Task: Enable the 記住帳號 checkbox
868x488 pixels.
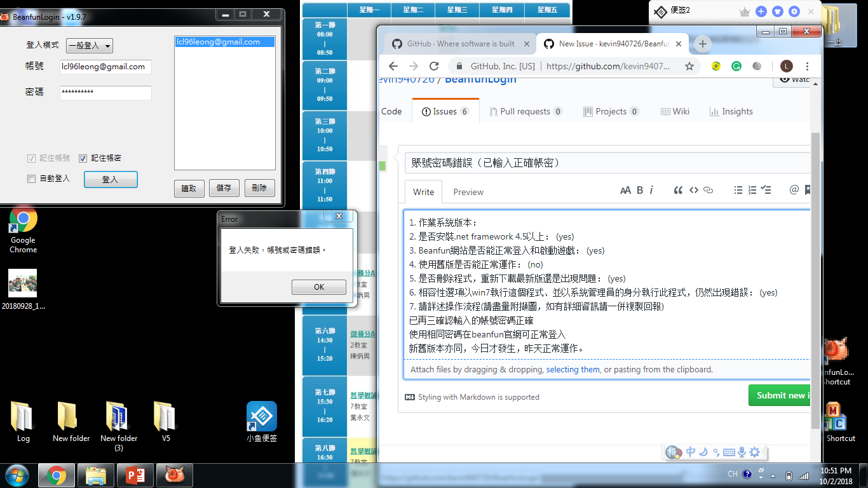Action: coord(32,158)
